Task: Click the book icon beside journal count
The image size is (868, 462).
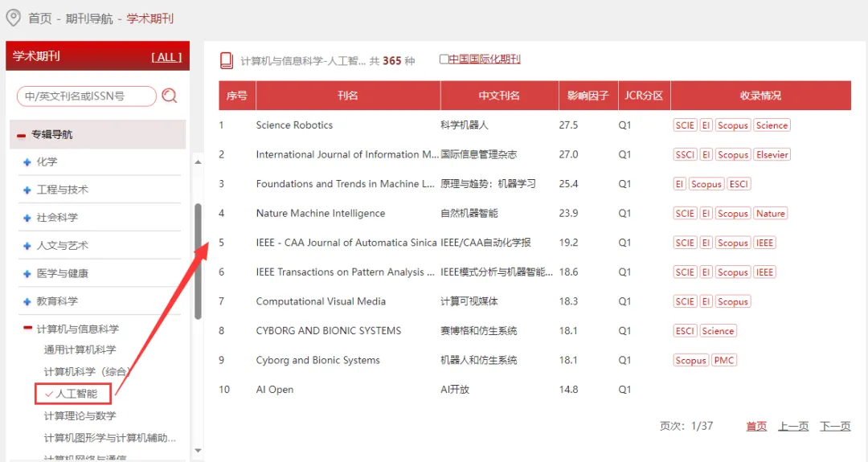Action: (227, 60)
